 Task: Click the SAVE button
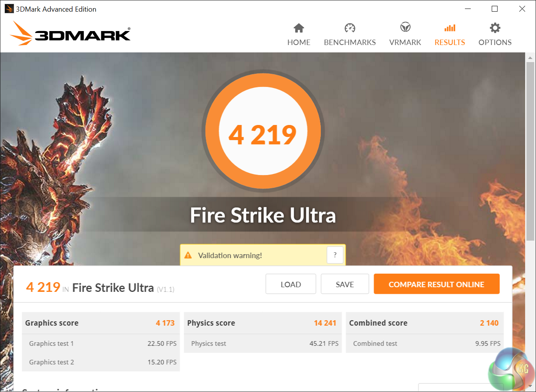click(x=345, y=284)
